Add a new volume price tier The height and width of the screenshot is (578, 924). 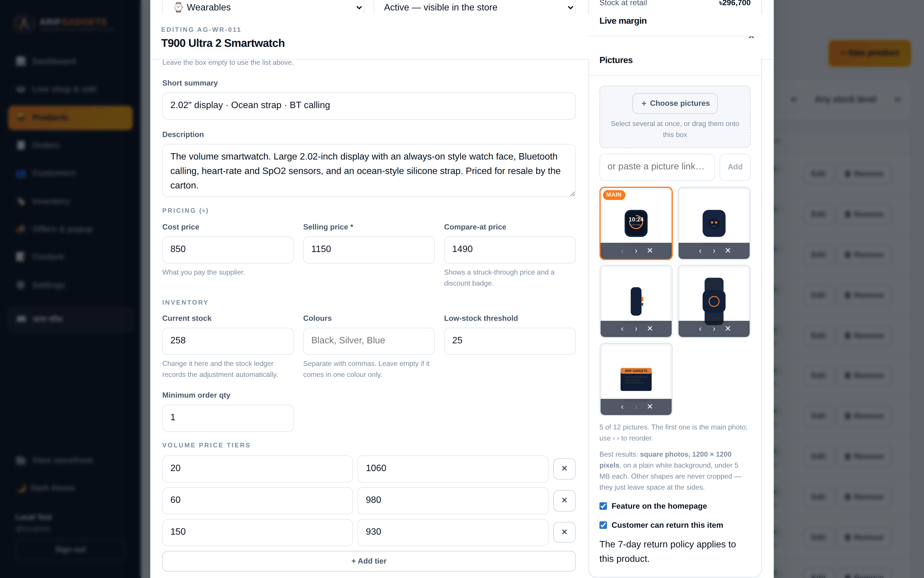(369, 561)
